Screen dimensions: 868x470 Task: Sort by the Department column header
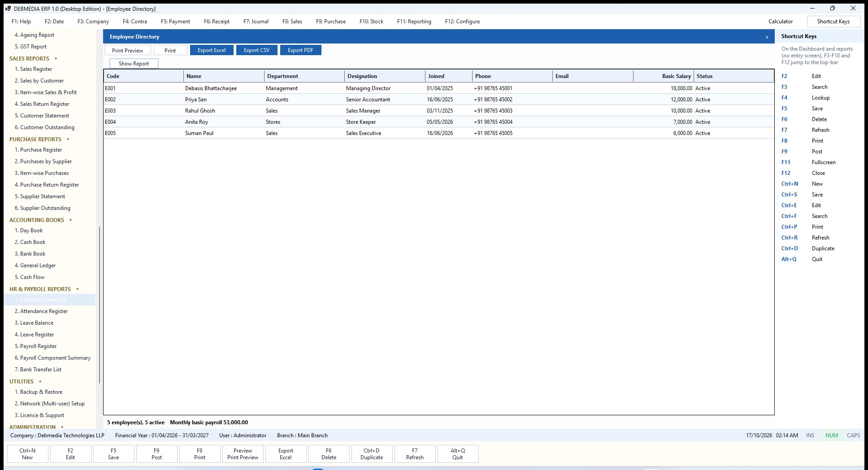coord(304,76)
